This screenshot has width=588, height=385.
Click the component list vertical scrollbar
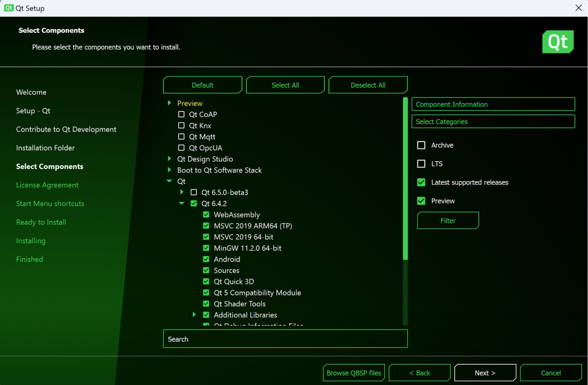click(405, 179)
